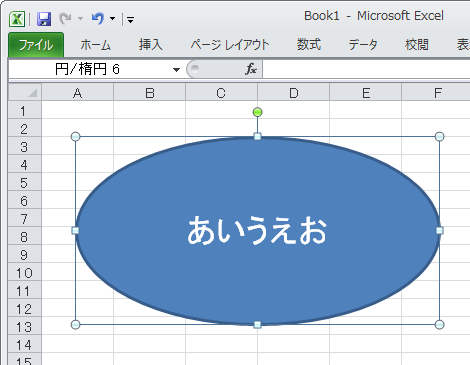This screenshot has width=470, height=365.
Task: Select row 5 header
Action: tap(25, 182)
